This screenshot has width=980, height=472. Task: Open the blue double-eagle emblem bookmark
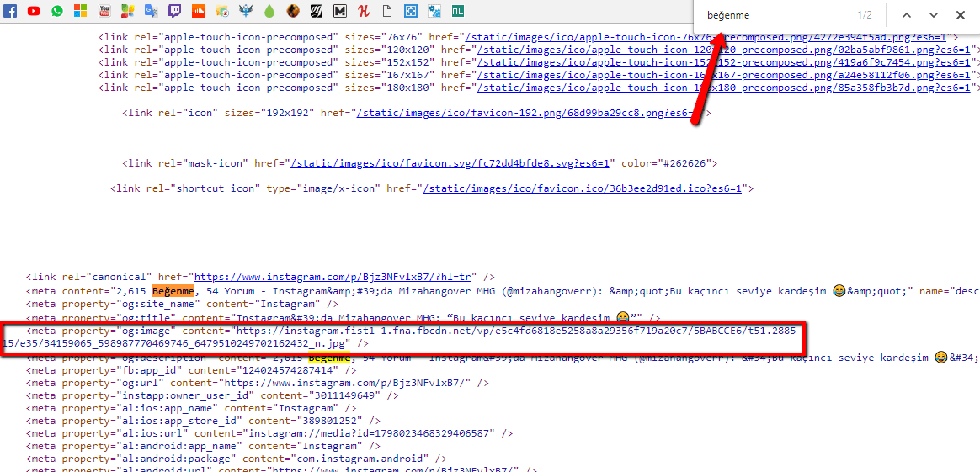pyautogui.click(x=246, y=11)
